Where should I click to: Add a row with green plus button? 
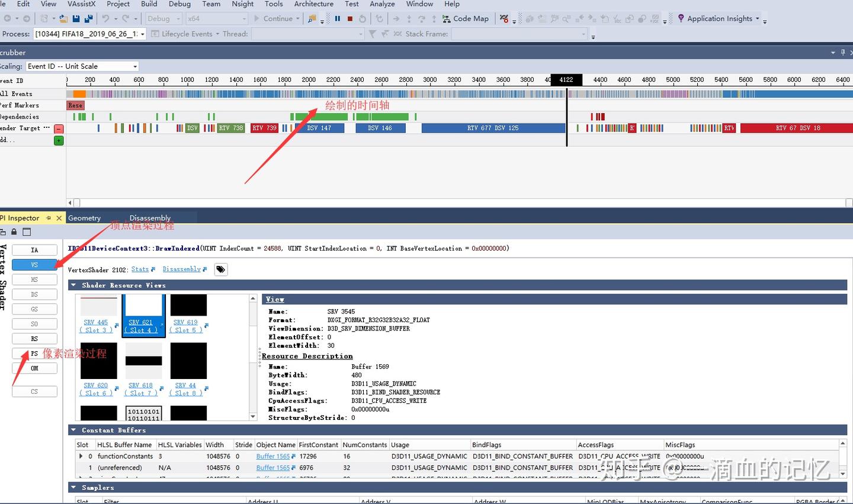point(59,140)
